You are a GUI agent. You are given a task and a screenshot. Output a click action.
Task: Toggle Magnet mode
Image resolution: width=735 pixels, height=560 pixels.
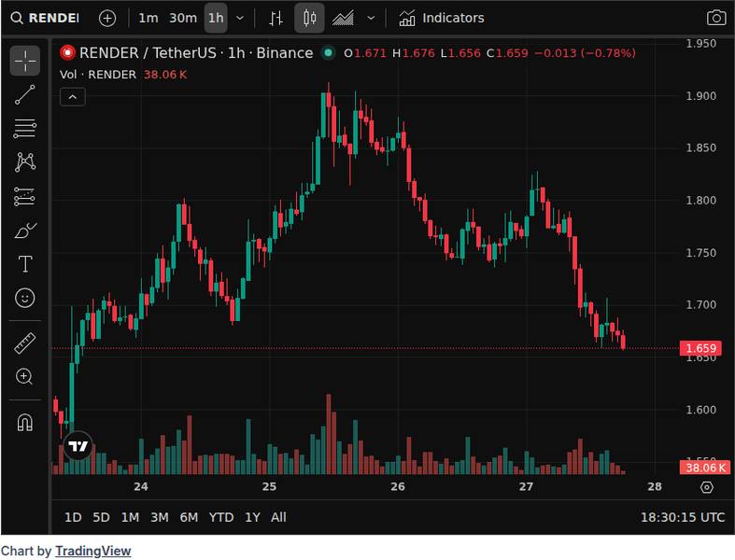(25, 422)
